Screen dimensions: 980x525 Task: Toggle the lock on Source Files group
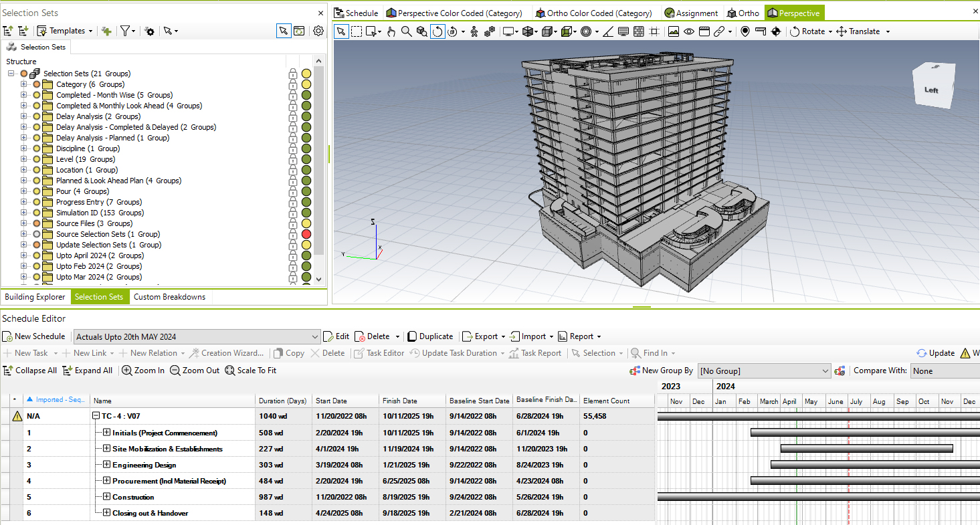[x=293, y=223]
